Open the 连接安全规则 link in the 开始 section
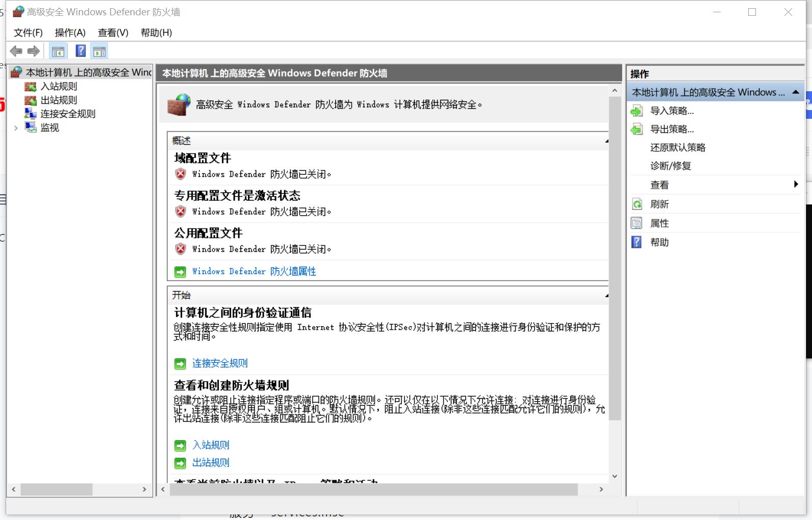Image resolution: width=812 pixels, height=520 pixels. [x=220, y=363]
